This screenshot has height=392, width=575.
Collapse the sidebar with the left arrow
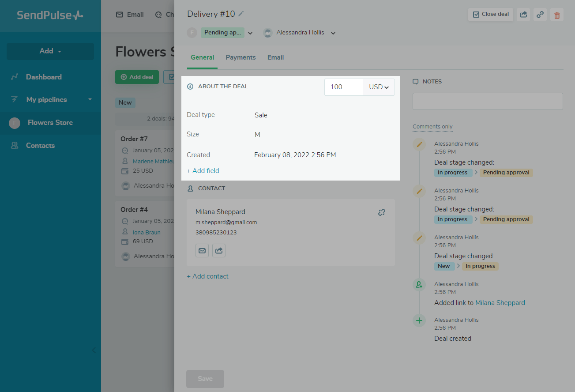coord(94,351)
